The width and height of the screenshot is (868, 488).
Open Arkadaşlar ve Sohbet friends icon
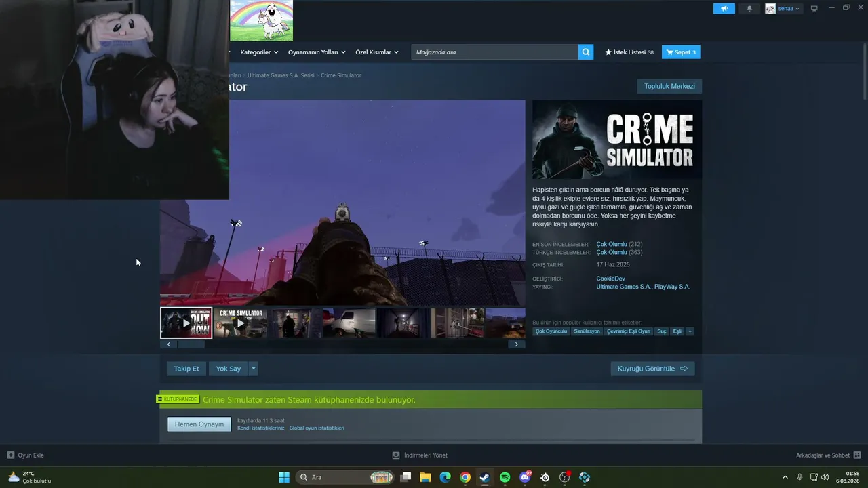(857, 455)
